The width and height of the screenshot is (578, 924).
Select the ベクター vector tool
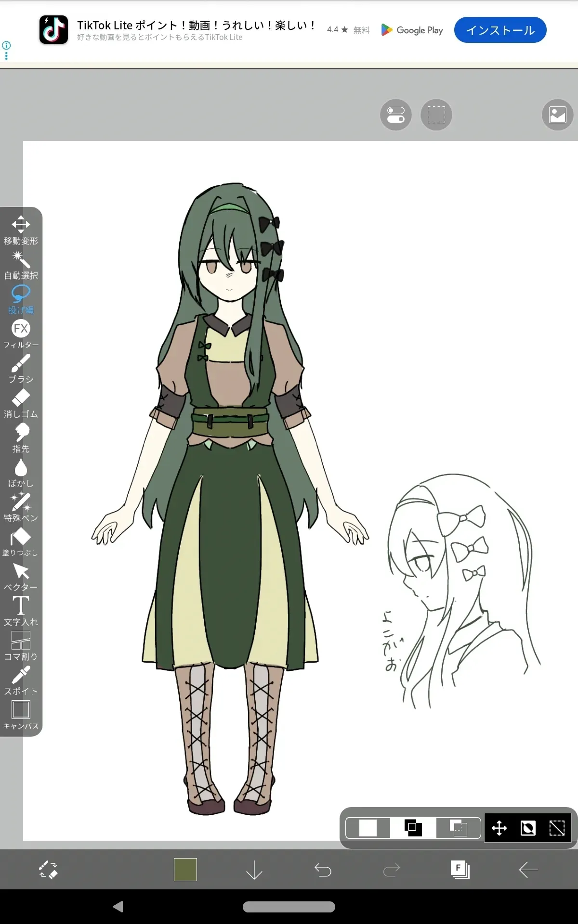tap(21, 577)
